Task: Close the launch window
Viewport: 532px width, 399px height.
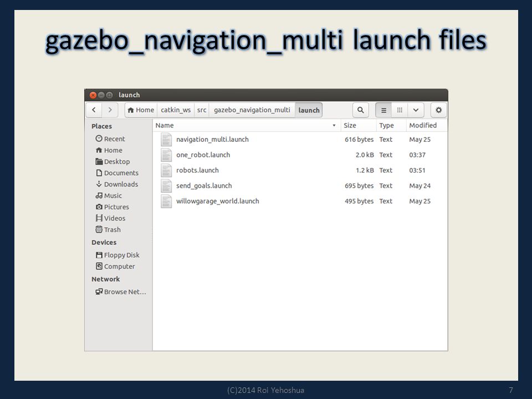Action: (x=93, y=95)
